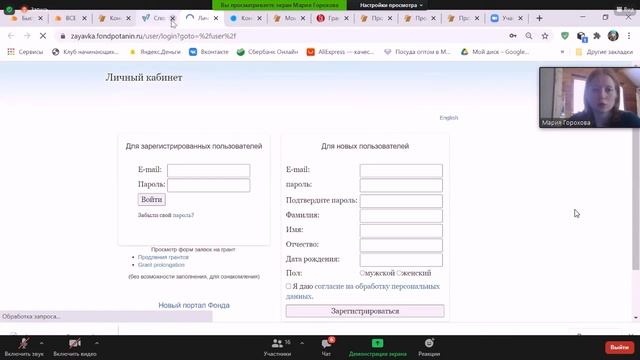Open Другие закладки bookmarks folder
This screenshot has height=360, width=640.
(604, 52)
